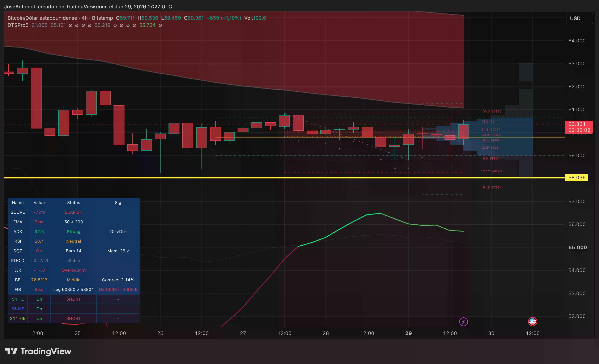This screenshot has height=364, width=599.
Task: Click the Fibonacci 61.8 60067 level label
Action: click(x=491, y=130)
